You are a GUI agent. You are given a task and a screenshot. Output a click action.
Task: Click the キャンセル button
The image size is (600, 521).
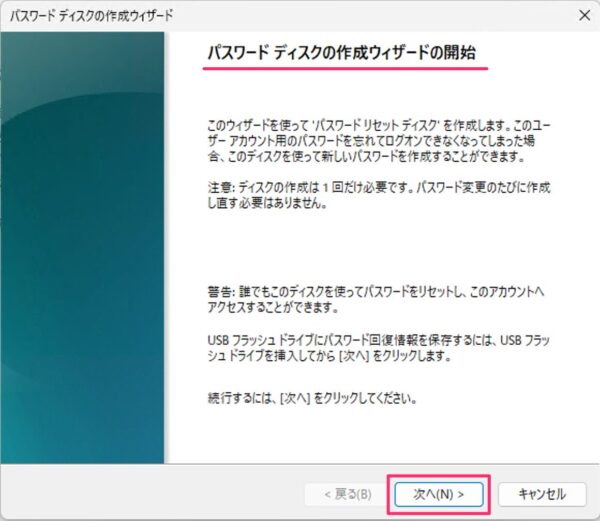click(542, 494)
